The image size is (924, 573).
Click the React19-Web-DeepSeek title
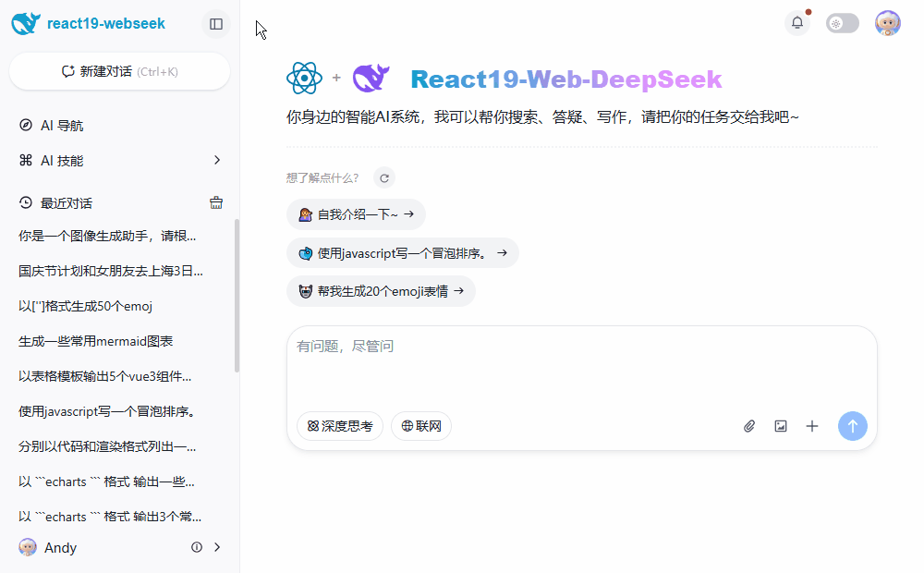coord(566,79)
